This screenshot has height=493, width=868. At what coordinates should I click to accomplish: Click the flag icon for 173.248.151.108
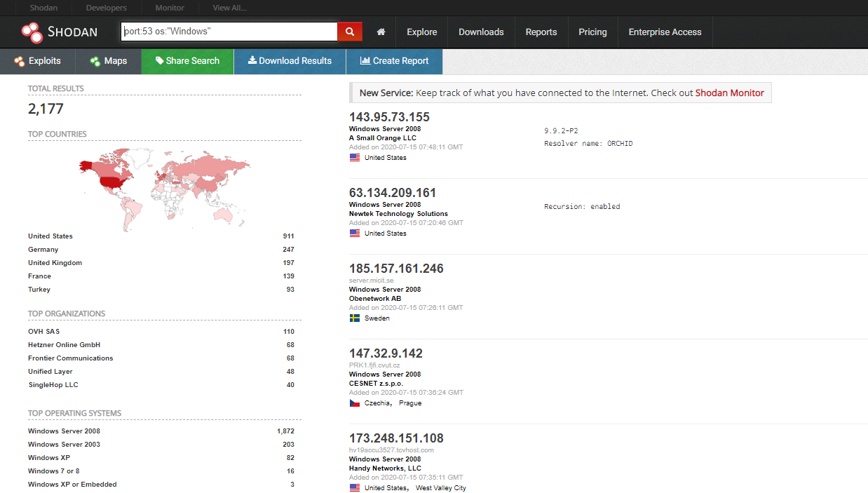pos(355,488)
